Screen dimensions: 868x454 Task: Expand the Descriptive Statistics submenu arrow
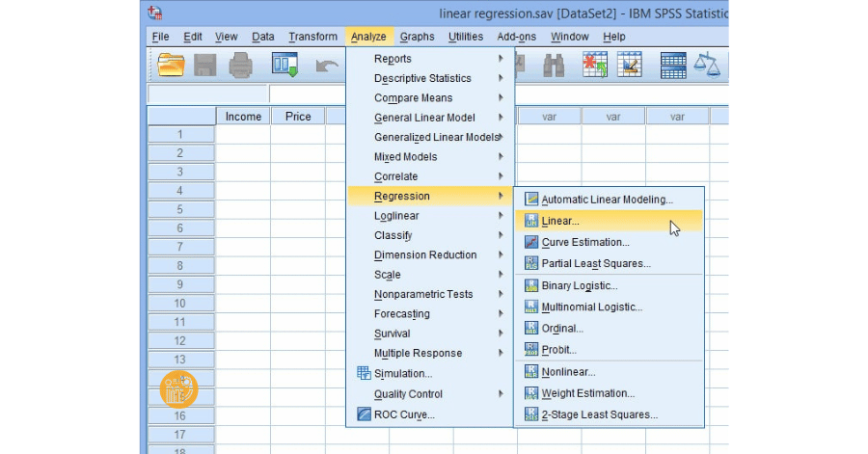point(501,78)
